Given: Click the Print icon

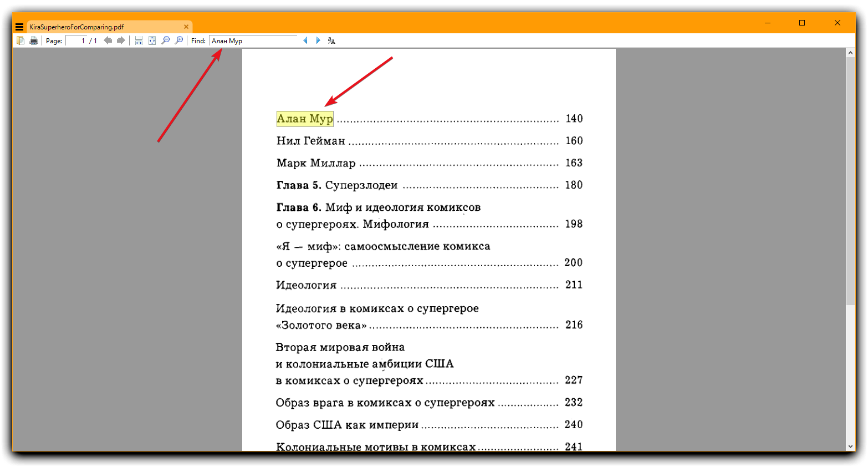Looking at the screenshot, I should (34, 40).
